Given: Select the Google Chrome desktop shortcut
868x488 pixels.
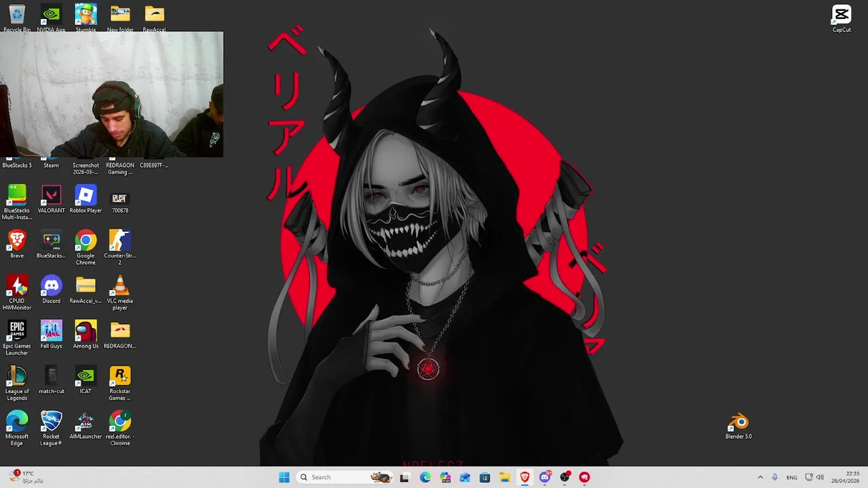Looking at the screenshot, I should tap(85, 247).
